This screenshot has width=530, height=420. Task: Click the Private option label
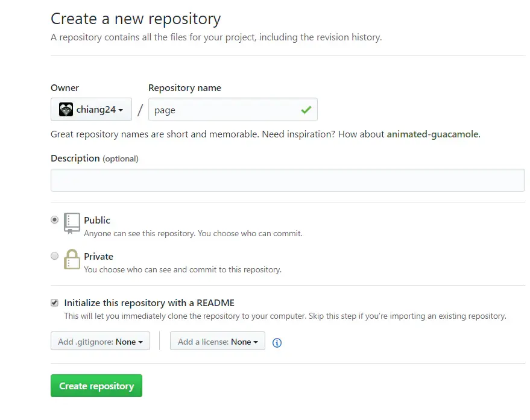click(x=98, y=257)
